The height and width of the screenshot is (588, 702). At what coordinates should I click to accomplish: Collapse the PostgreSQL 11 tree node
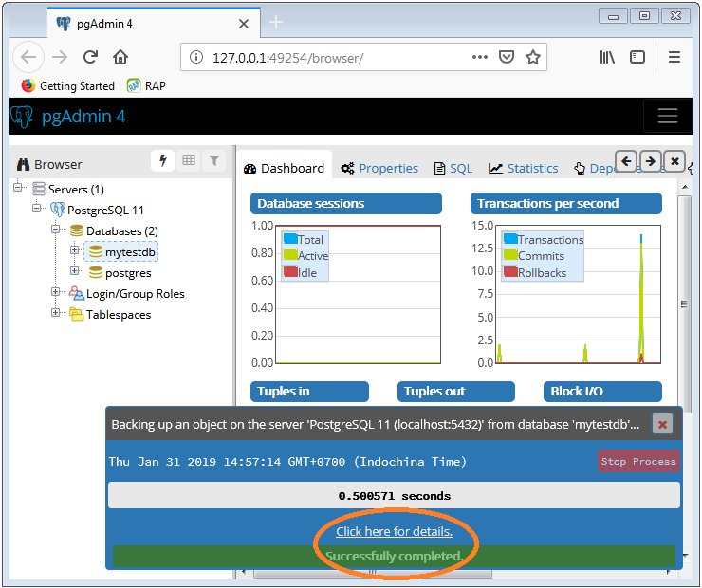point(37,208)
